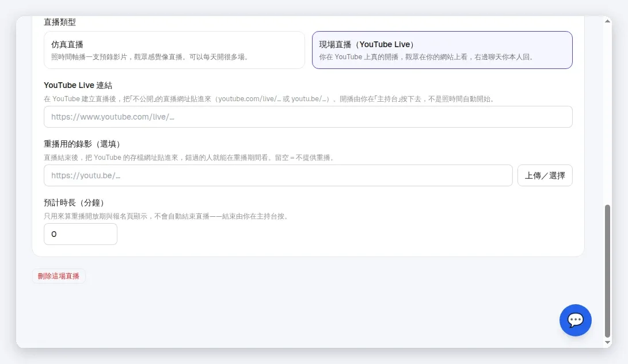This screenshot has height=364, width=628.
Task: Click the 直播類型 section label
Action: (60, 22)
